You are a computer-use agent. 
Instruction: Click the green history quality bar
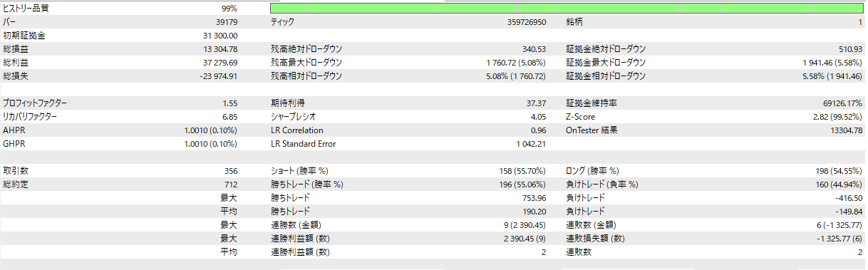click(567, 9)
